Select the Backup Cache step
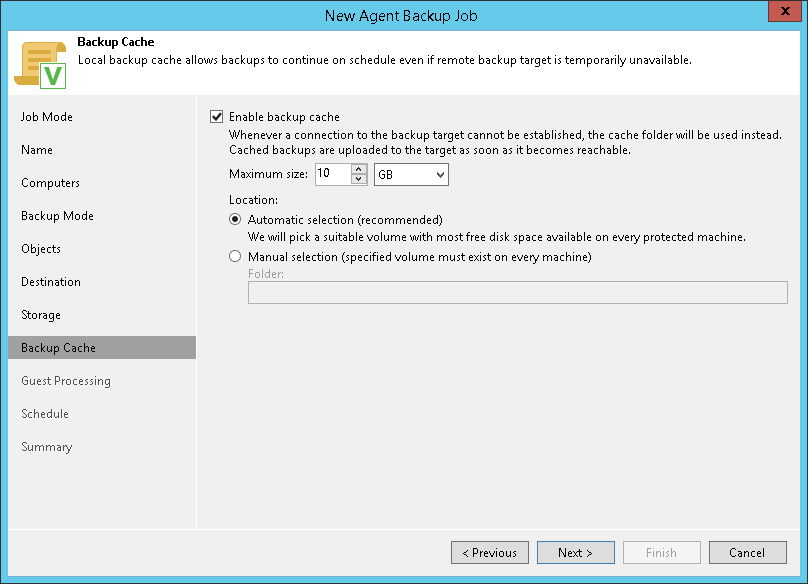 pyautogui.click(x=58, y=348)
